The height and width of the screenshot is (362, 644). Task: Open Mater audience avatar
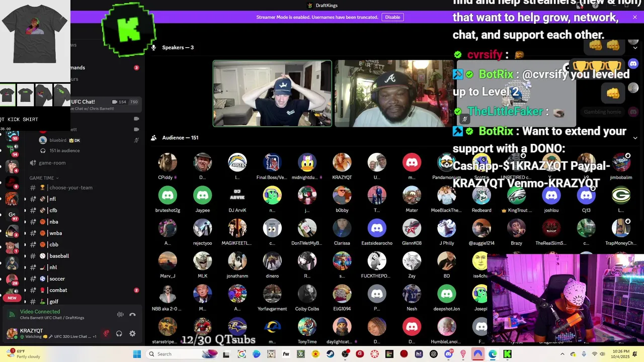click(412, 195)
